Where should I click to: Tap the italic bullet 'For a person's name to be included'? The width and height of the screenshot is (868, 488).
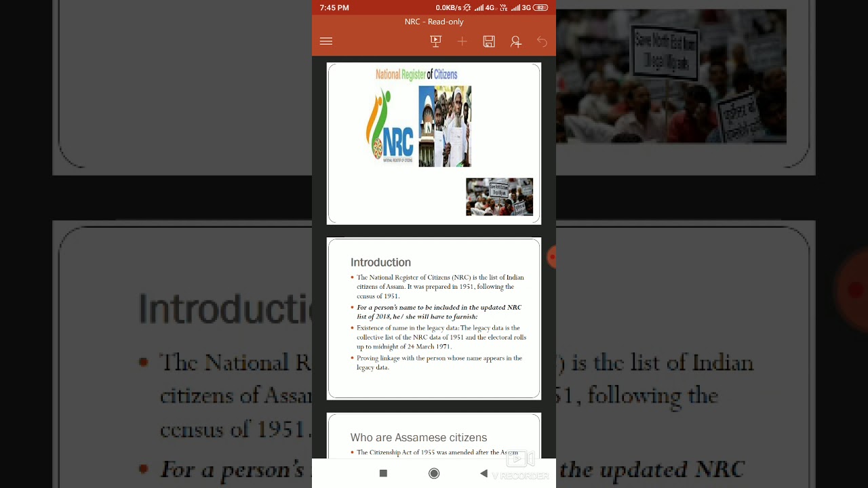coord(438,312)
